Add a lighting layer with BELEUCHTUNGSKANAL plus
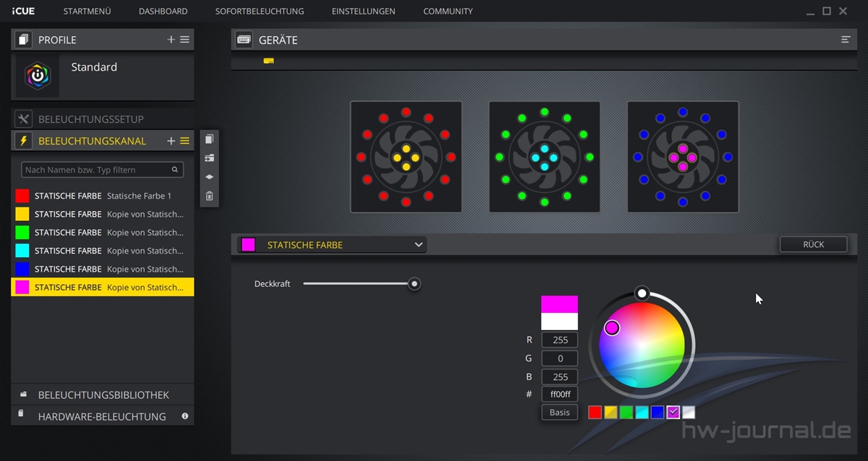This screenshot has height=461, width=868. pos(171,141)
